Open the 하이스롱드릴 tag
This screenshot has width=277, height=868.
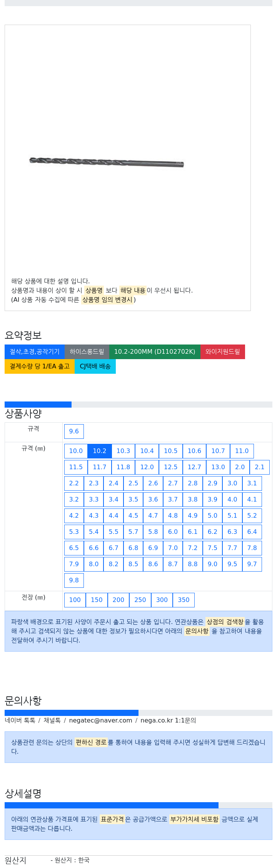[87, 351]
